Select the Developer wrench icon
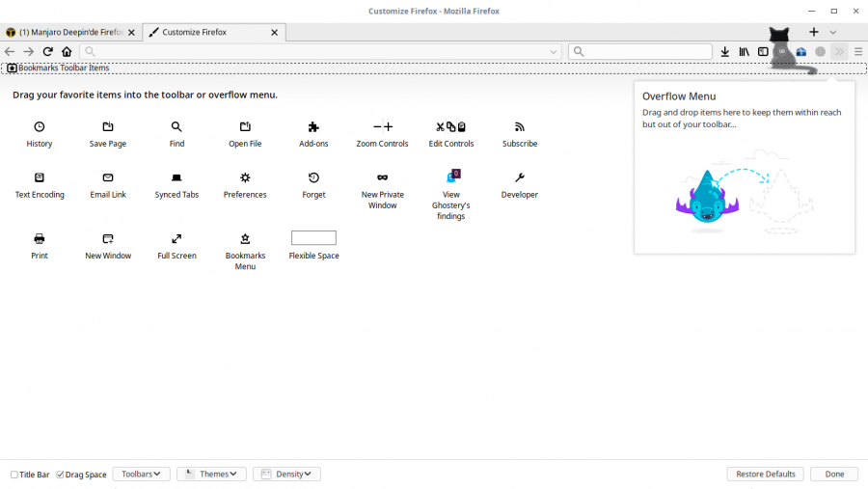This screenshot has height=489, width=868. coord(520,177)
